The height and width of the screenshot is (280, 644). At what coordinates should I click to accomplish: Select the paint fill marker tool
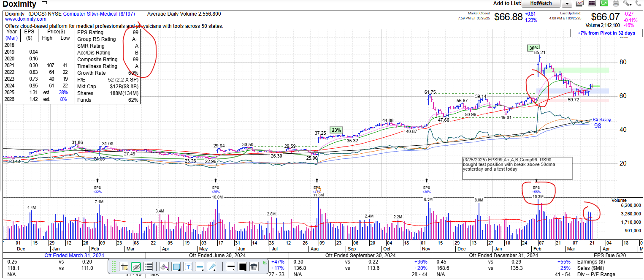pyautogui.click(x=164, y=266)
